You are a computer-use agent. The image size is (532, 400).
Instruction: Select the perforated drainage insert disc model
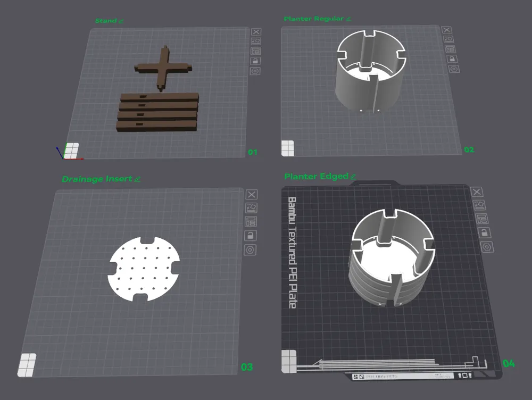click(144, 269)
